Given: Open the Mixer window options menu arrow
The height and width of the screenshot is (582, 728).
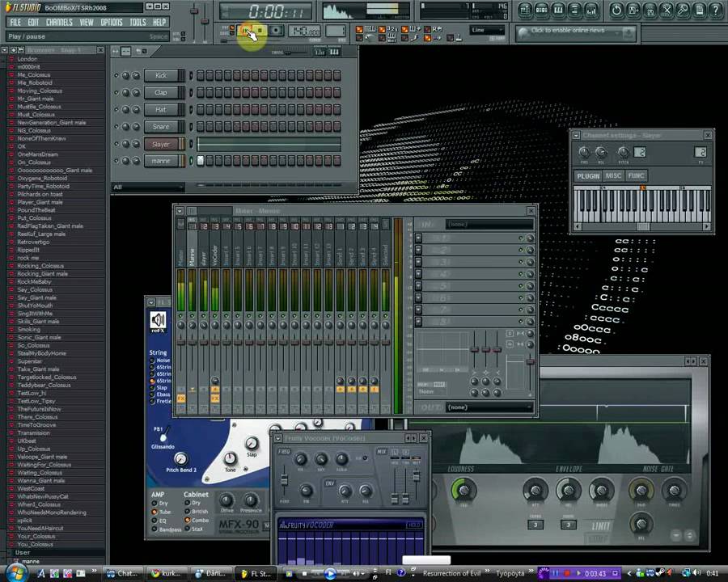Looking at the screenshot, I should point(180,211).
